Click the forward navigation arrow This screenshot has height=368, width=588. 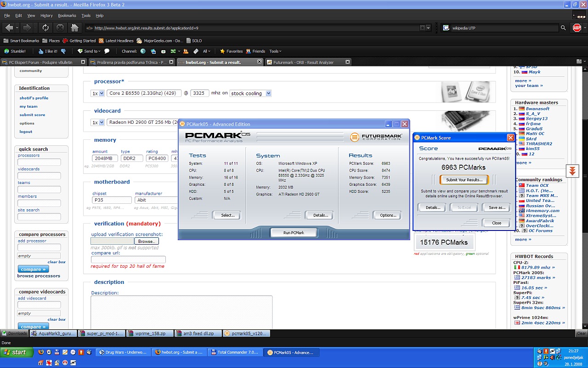[x=27, y=28]
